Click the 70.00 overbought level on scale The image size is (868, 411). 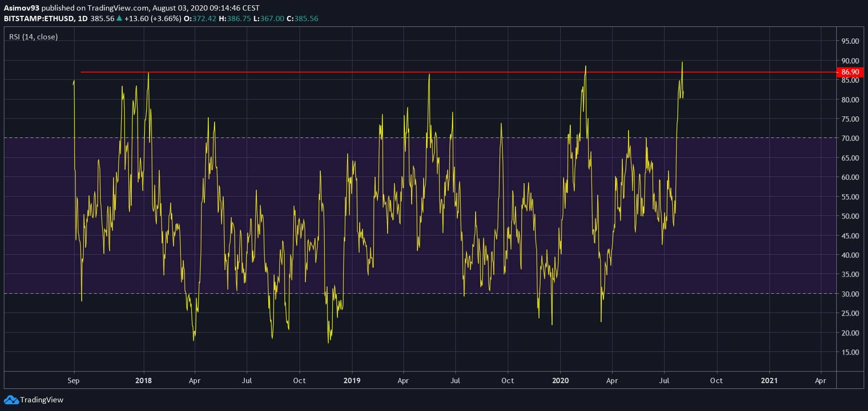tap(850, 138)
